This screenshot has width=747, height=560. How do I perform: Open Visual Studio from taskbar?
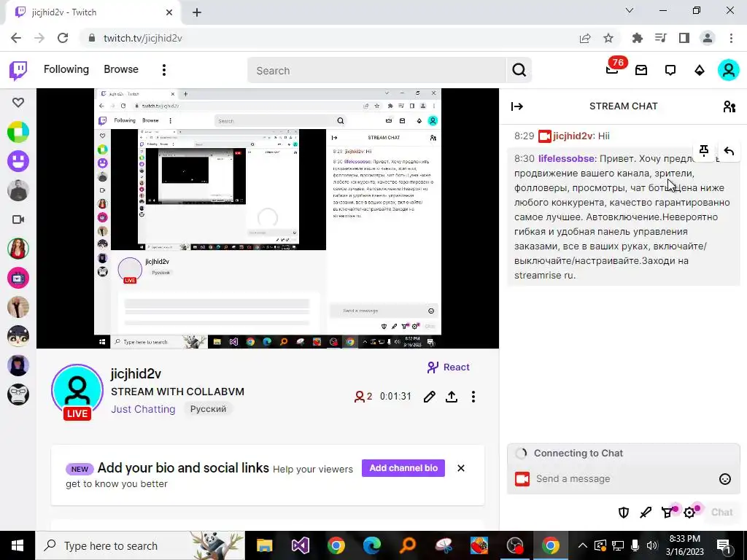300,545
